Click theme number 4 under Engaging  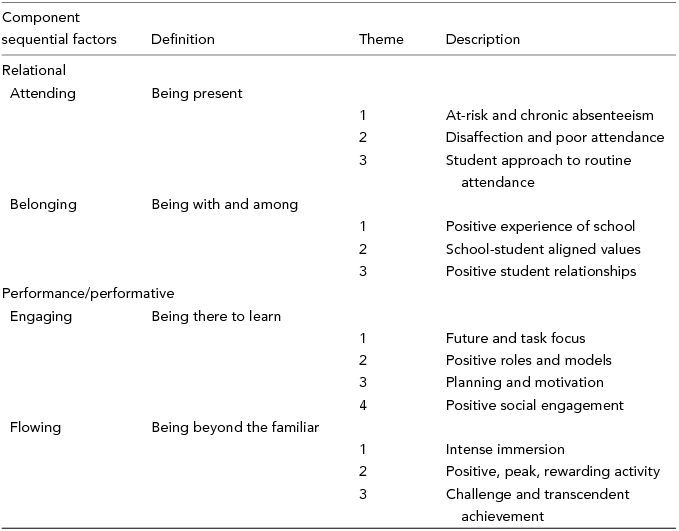tap(363, 405)
